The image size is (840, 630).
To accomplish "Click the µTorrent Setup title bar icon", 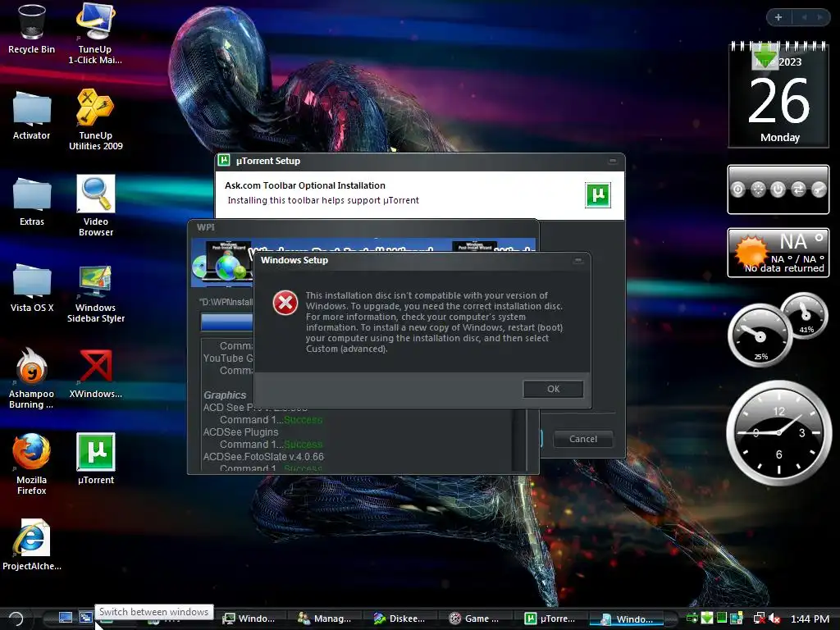I will (224, 160).
